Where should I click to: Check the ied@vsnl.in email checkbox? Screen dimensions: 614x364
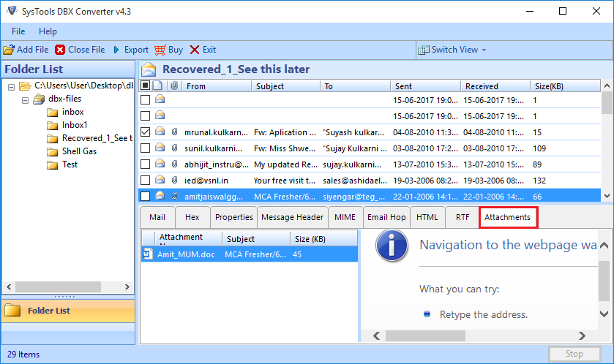coord(146,181)
